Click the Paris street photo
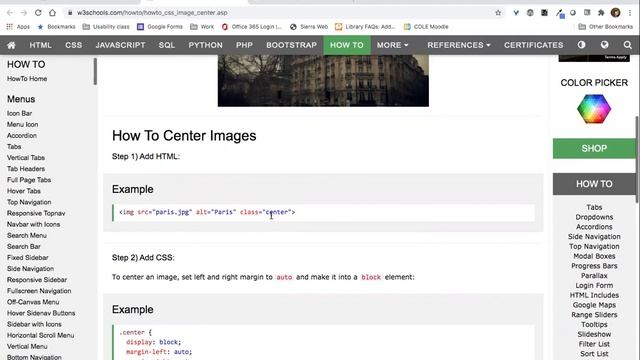The width and height of the screenshot is (640, 360). click(x=323, y=81)
